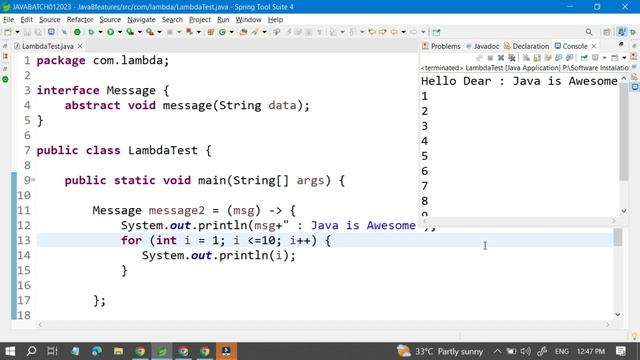The width and height of the screenshot is (640, 360).
Task: Open the Edit menu
Action: (27, 20)
